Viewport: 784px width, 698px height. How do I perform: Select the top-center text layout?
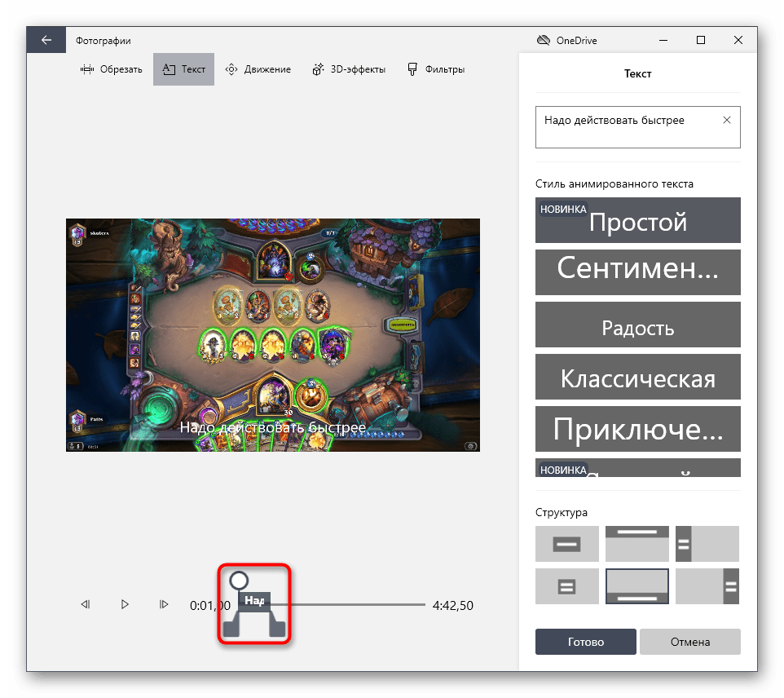[636, 543]
